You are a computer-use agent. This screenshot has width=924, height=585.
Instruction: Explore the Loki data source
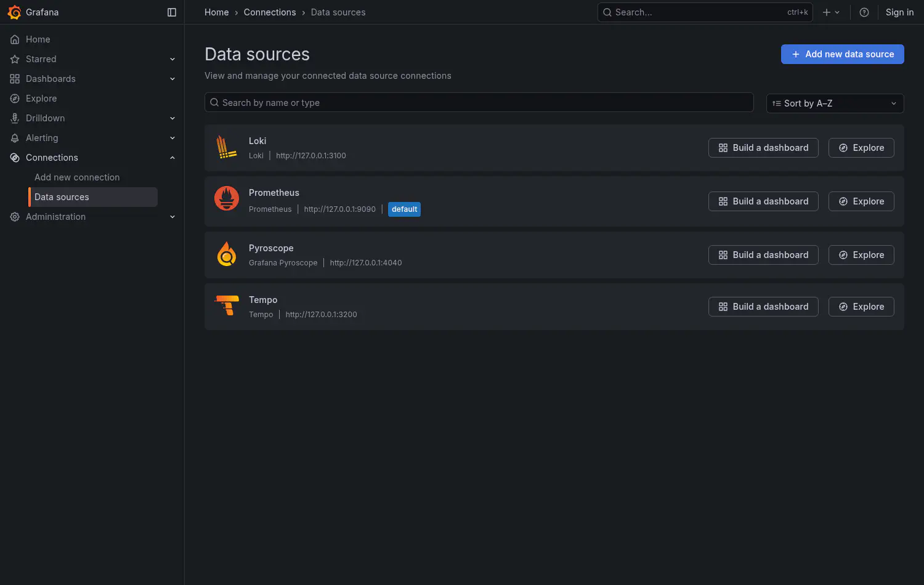coord(861,148)
